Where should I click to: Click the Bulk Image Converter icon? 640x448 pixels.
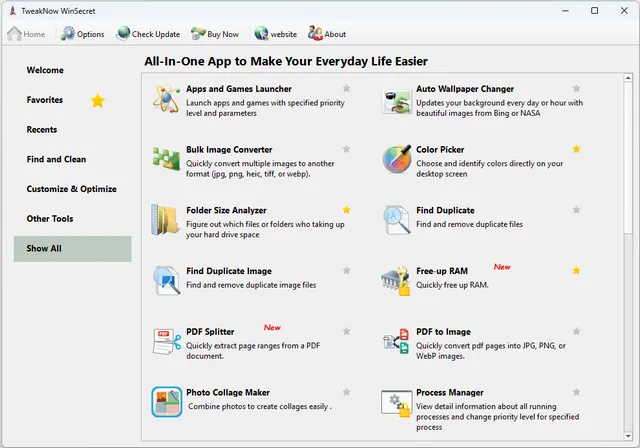coord(166,159)
